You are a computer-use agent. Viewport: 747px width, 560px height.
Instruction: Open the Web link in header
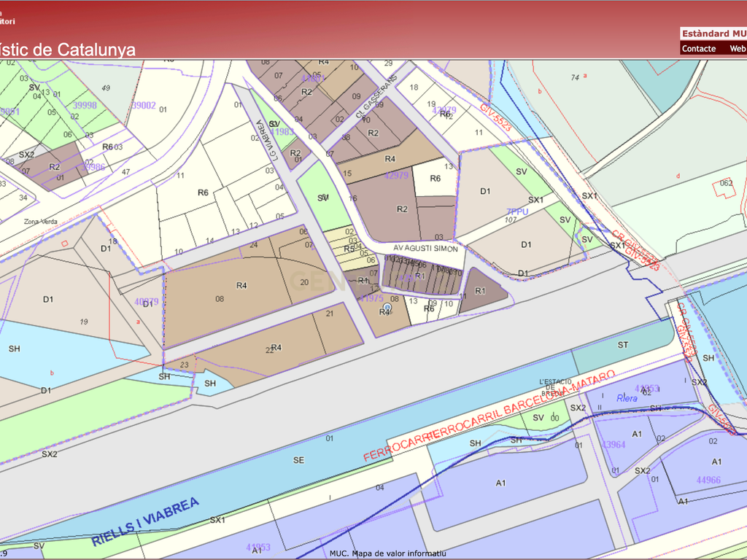pyautogui.click(x=738, y=49)
